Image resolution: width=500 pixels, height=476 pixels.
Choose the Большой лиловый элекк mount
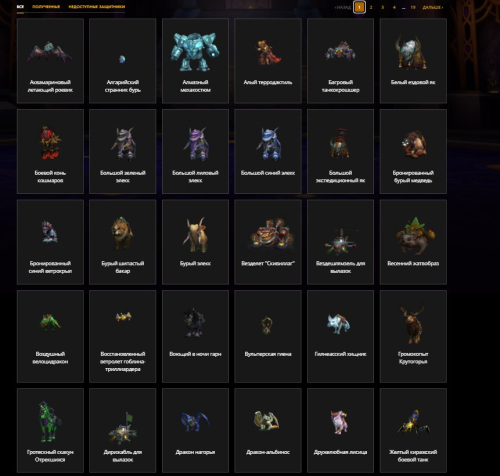[x=195, y=151]
